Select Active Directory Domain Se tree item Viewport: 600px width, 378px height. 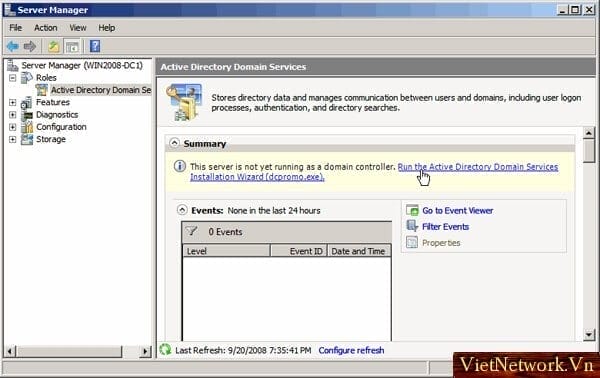(101, 90)
